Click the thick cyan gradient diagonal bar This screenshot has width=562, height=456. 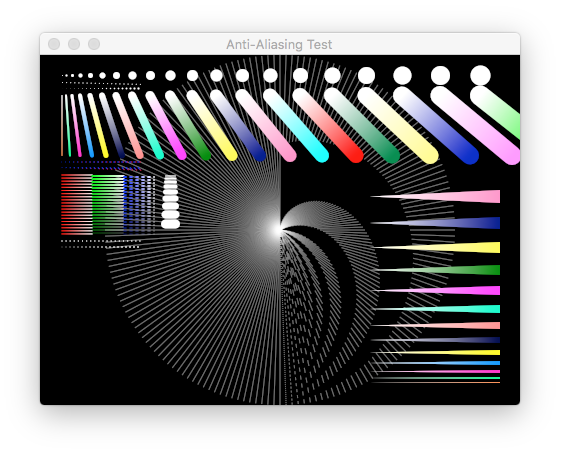(x=296, y=125)
